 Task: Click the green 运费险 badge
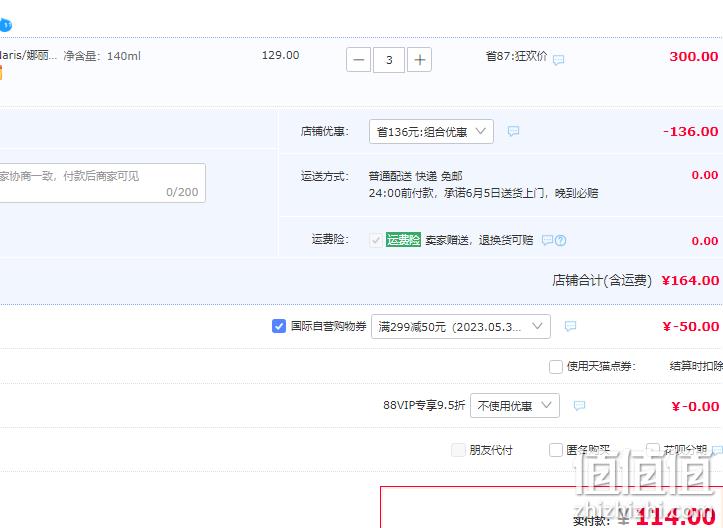click(x=403, y=240)
